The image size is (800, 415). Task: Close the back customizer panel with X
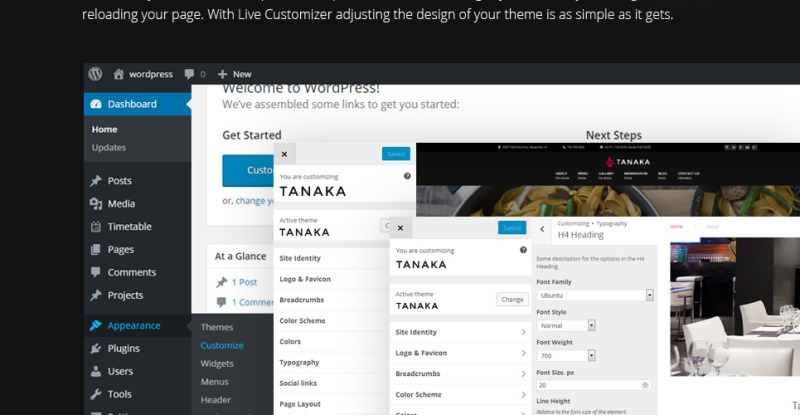tap(285, 154)
